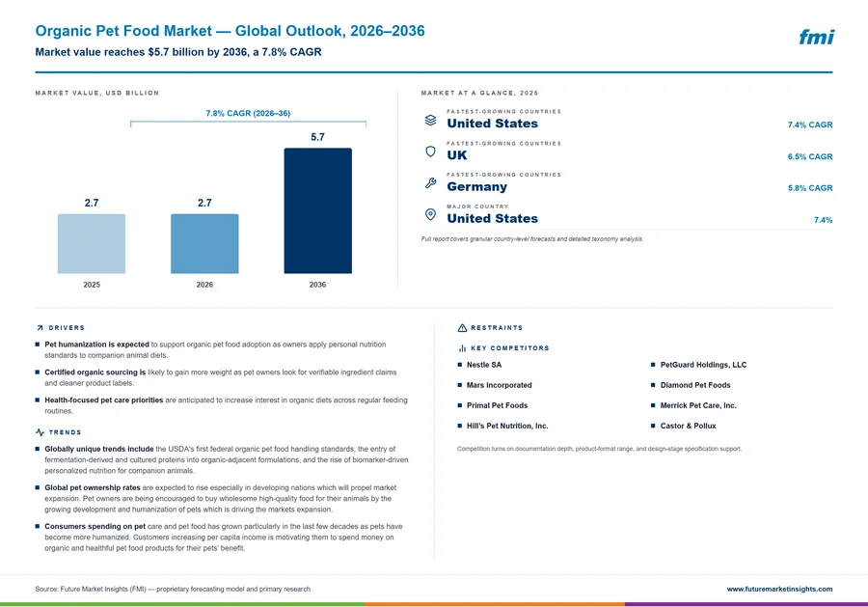Click competitor 'Castor & Pollux'
Viewport: 868px width, 607px height.
(688, 426)
